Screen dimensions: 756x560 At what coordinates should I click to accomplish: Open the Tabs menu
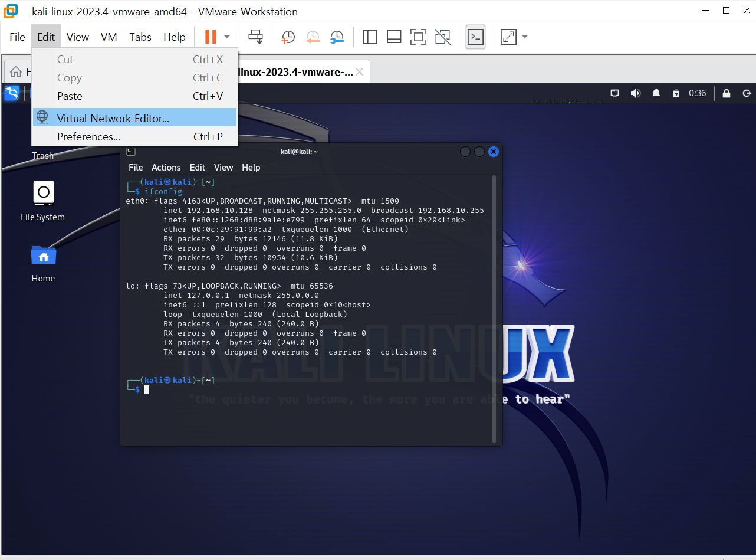pyautogui.click(x=140, y=37)
